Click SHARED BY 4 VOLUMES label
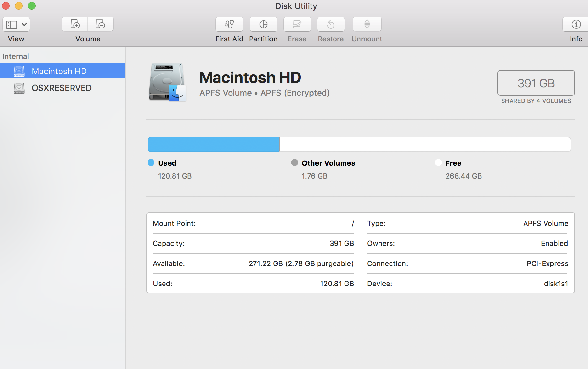 (x=536, y=101)
